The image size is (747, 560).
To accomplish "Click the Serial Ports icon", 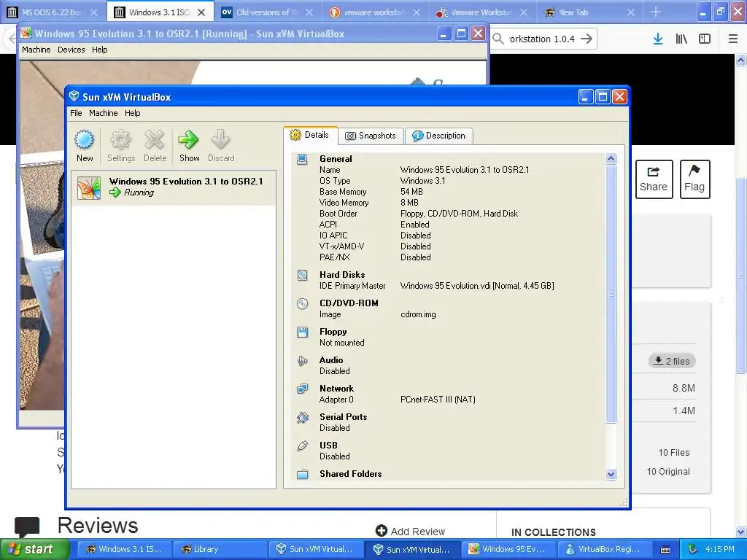I will point(302,417).
